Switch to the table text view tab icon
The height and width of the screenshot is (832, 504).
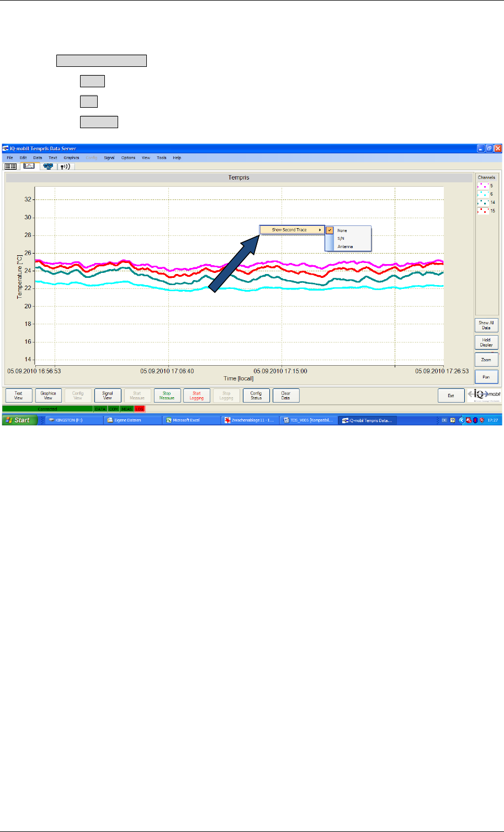10,166
